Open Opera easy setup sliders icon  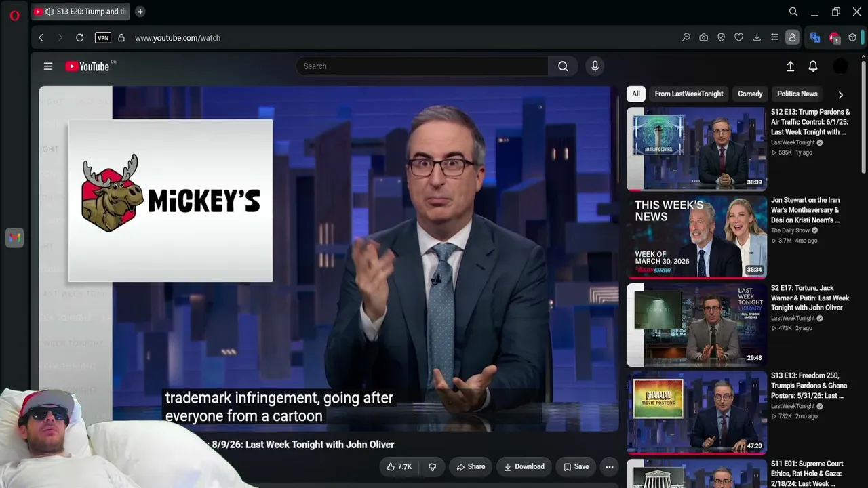(x=774, y=38)
